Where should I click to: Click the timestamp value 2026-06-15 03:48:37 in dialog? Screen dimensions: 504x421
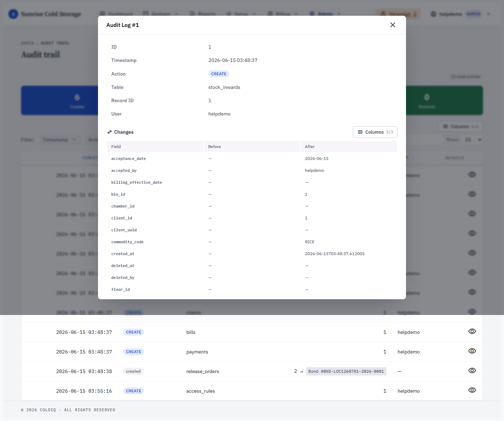233,60
